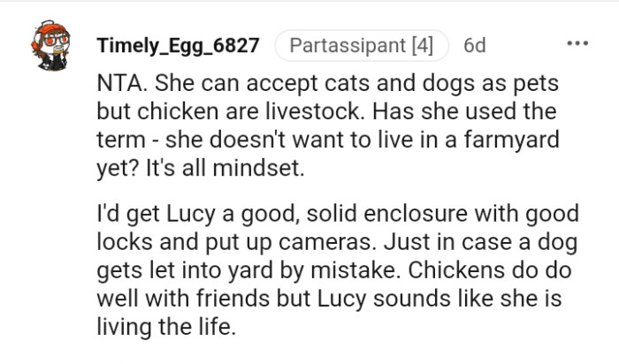Open the Timely_Egg_6827 user profile
619x364 pixels.
tap(178, 45)
